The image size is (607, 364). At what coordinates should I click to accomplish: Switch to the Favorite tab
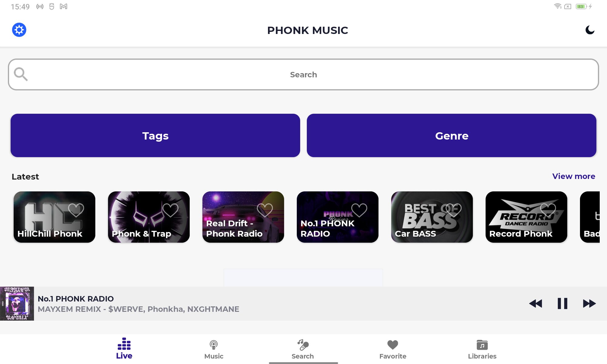tap(393, 349)
